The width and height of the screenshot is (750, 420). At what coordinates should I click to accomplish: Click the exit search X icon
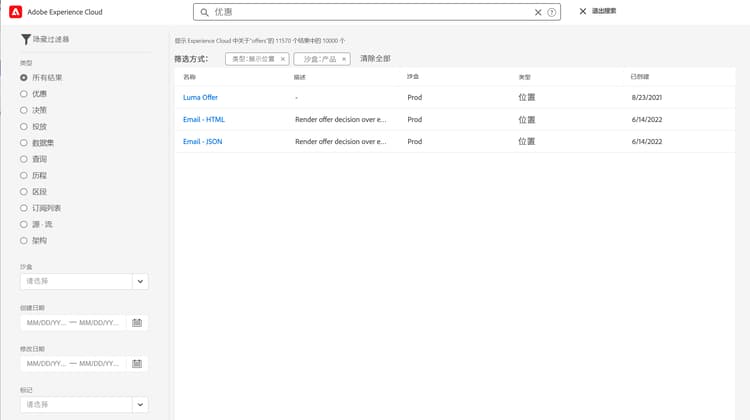[583, 11]
